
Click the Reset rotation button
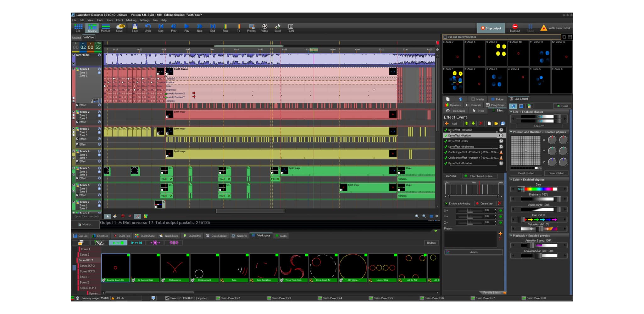pyautogui.click(x=556, y=173)
